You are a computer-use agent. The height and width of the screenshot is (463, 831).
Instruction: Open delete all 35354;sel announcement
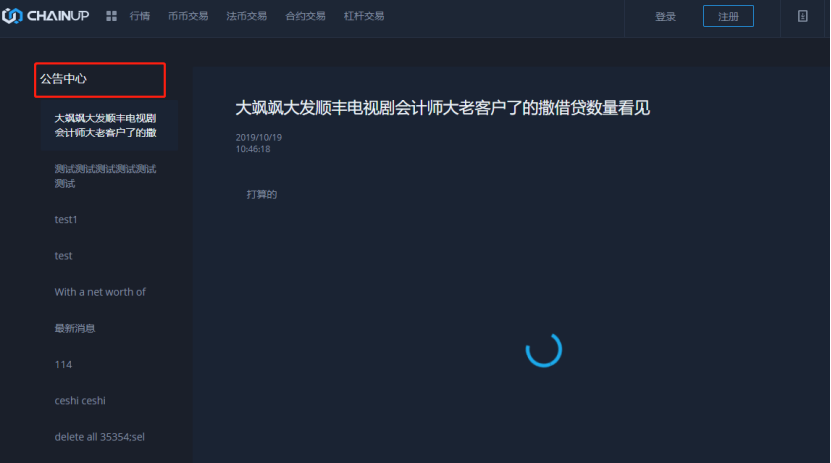pyautogui.click(x=99, y=437)
